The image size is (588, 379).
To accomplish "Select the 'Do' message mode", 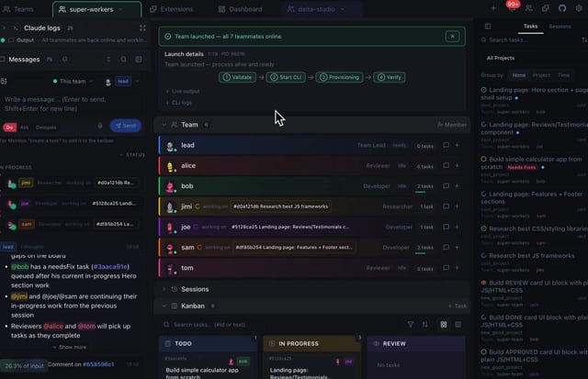I will pos(9,127).
